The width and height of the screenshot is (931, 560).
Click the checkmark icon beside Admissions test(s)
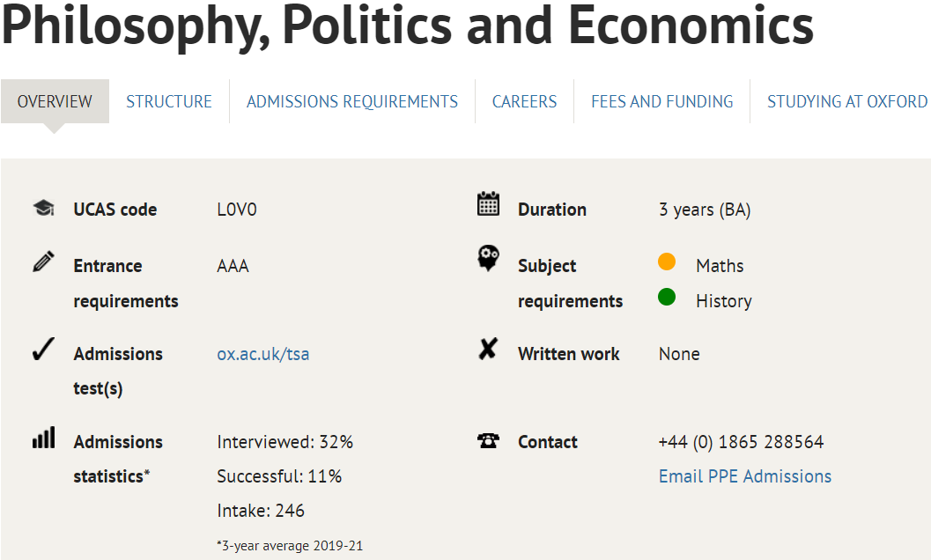point(43,351)
